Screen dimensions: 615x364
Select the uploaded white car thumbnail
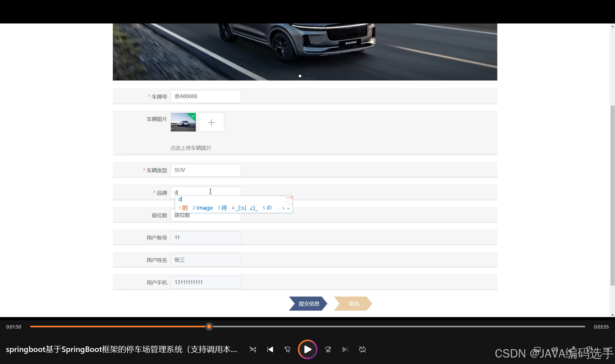tap(183, 122)
